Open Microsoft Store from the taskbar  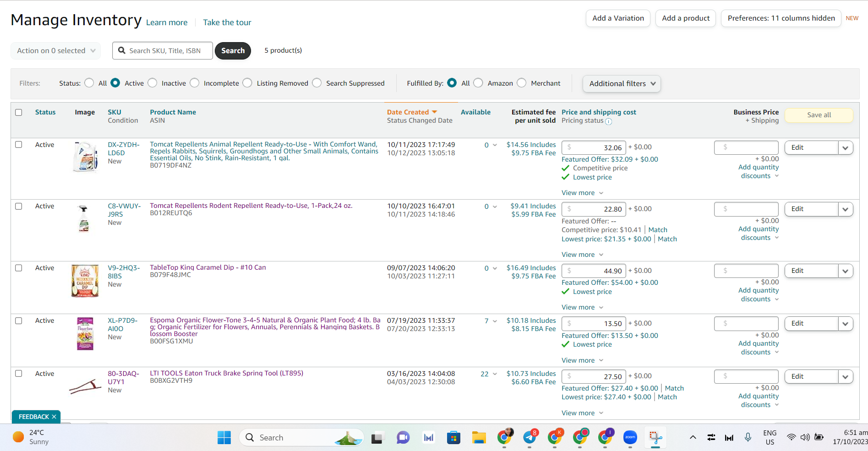[x=453, y=438]
